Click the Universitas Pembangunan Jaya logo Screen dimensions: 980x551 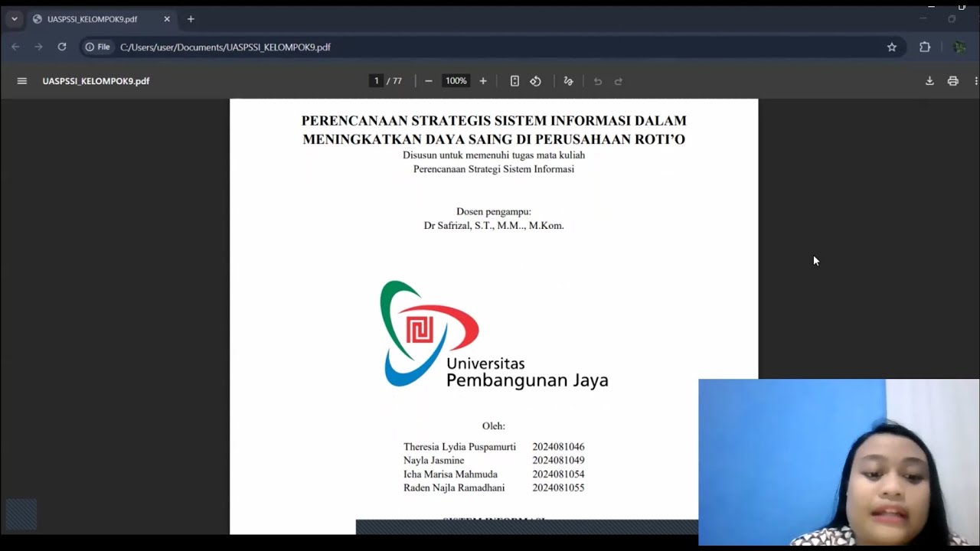(x=494, y=334)
